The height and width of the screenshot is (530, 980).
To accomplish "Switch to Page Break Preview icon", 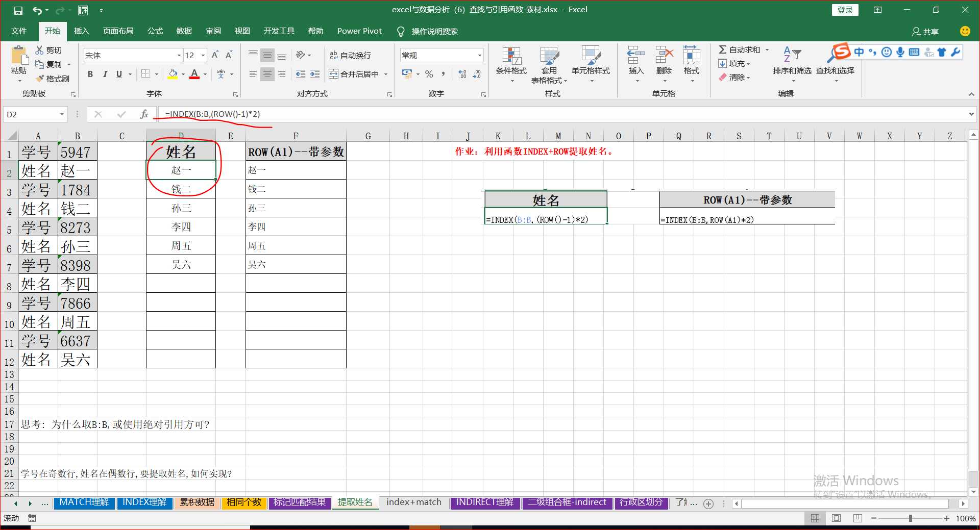I will [857, 518].
